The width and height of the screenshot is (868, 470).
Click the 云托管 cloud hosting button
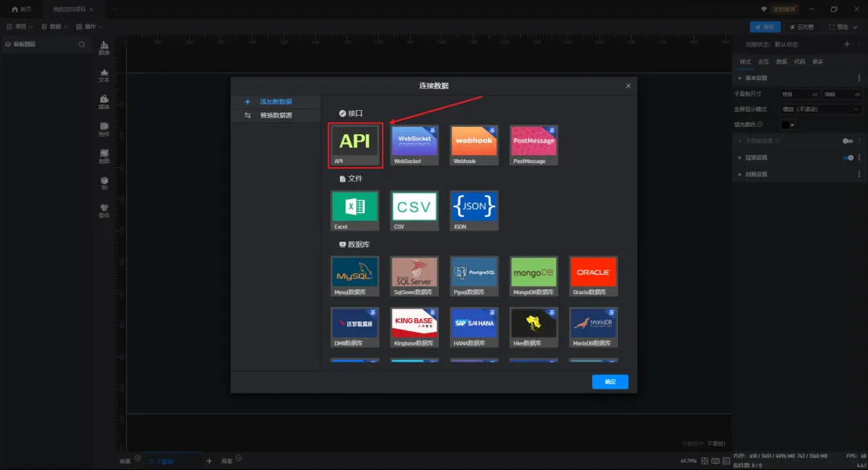click(801, 27)
